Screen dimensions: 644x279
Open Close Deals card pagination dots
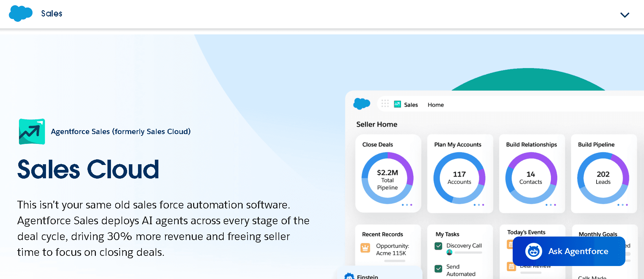click(x=407, y=205)
